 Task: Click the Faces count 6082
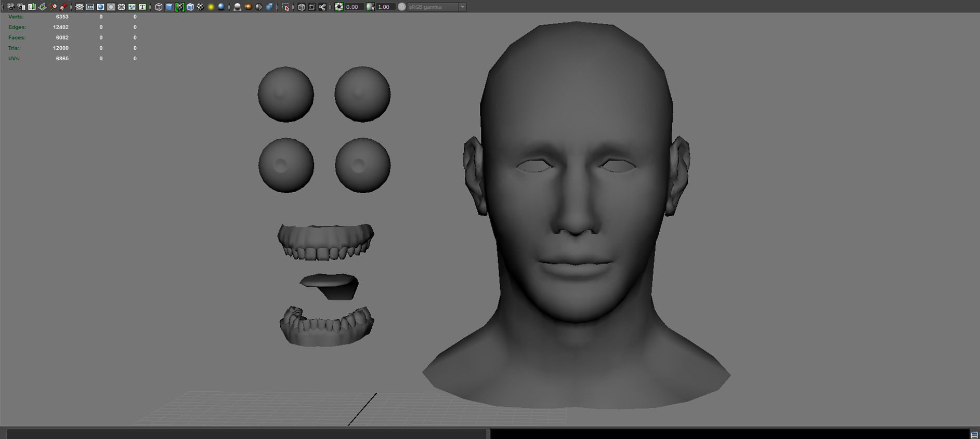point(62,37)
